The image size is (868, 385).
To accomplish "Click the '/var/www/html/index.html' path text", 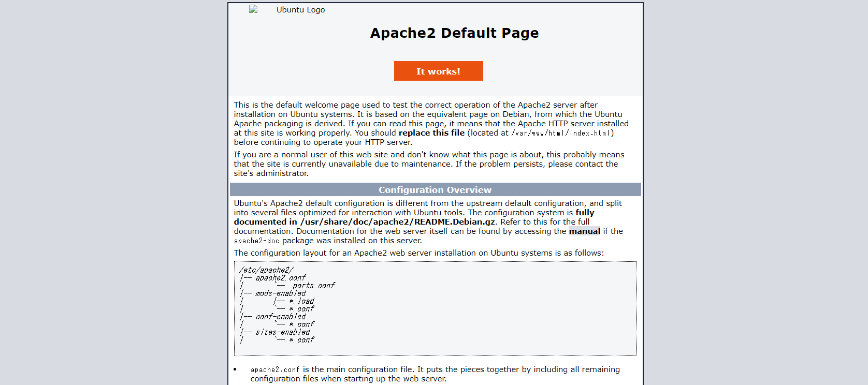I will (561, 133).
